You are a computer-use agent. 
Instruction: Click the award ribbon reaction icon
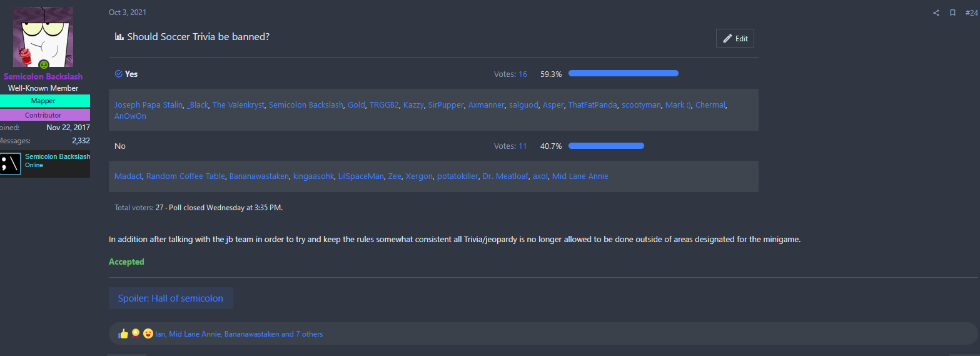pos(135,333)
